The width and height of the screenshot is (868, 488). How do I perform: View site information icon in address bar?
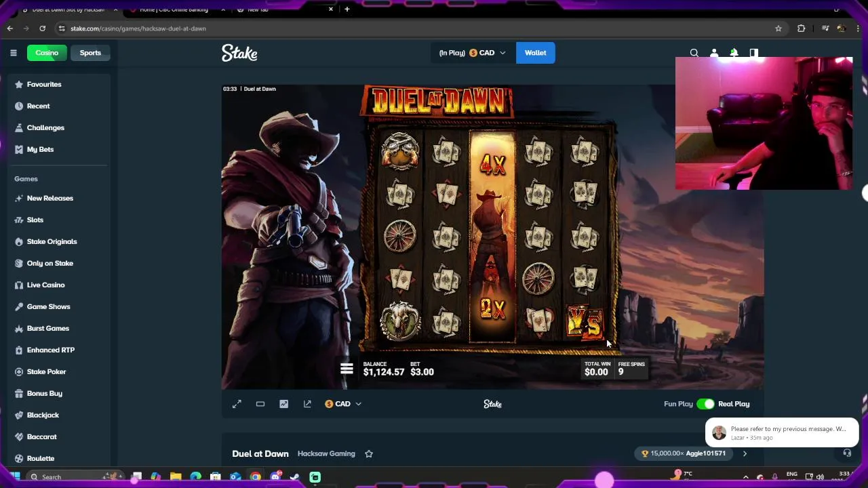(x=62, y=28)
